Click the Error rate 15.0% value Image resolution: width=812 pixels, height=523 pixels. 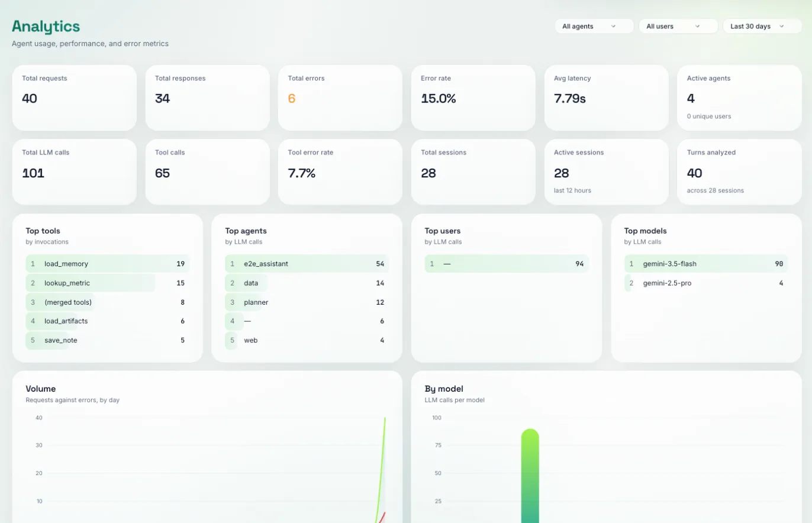[439, 99]
